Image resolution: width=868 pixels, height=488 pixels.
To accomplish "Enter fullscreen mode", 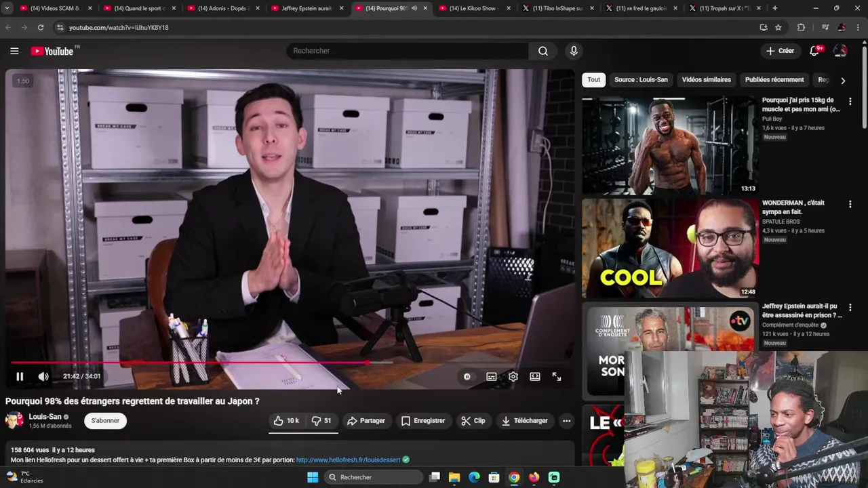I will (557, 377).
